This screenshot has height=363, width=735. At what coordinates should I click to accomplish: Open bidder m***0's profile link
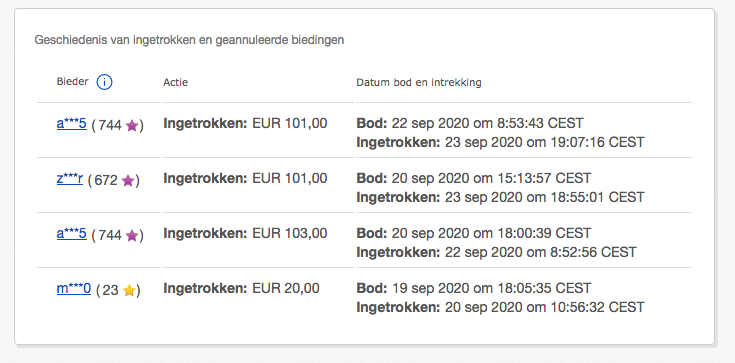pyautogui.click(x=74, y=288)
